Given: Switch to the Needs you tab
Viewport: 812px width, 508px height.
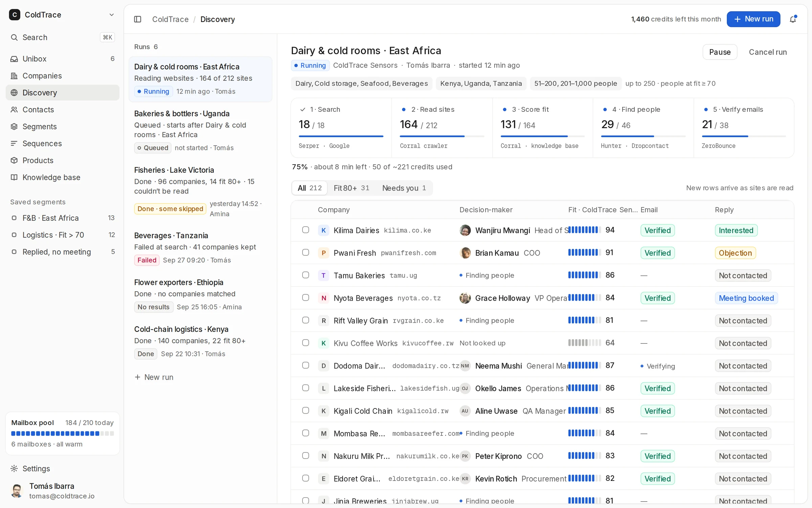Looking at the screenshot, I should click(404, 188).
